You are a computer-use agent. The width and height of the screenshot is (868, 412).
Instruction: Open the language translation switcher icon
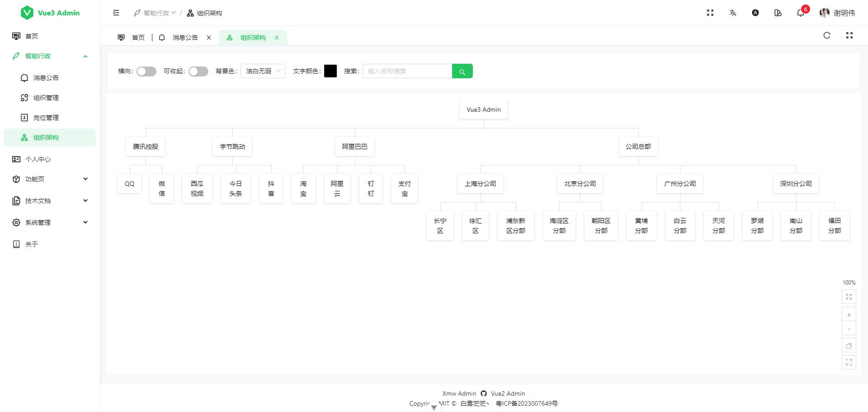pos(732,13)
